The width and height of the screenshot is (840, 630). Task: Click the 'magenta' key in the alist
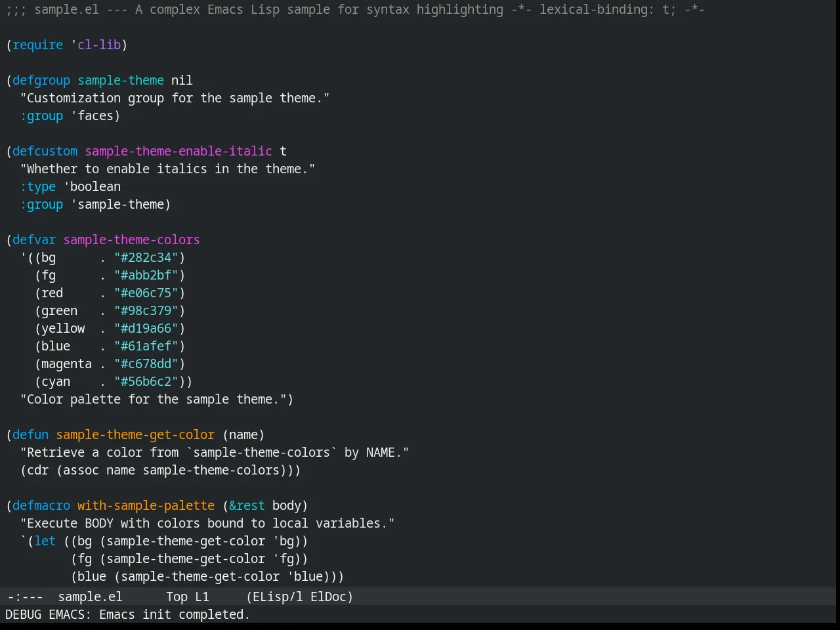click(67, 364)
